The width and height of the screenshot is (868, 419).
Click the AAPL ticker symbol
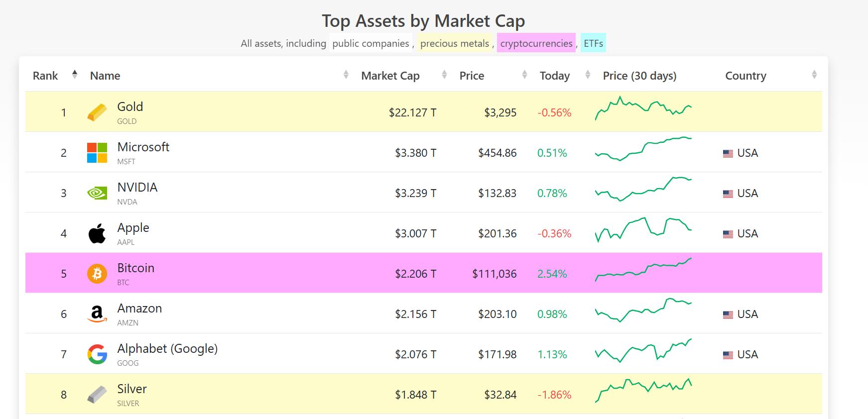click(x=125, y=242)
